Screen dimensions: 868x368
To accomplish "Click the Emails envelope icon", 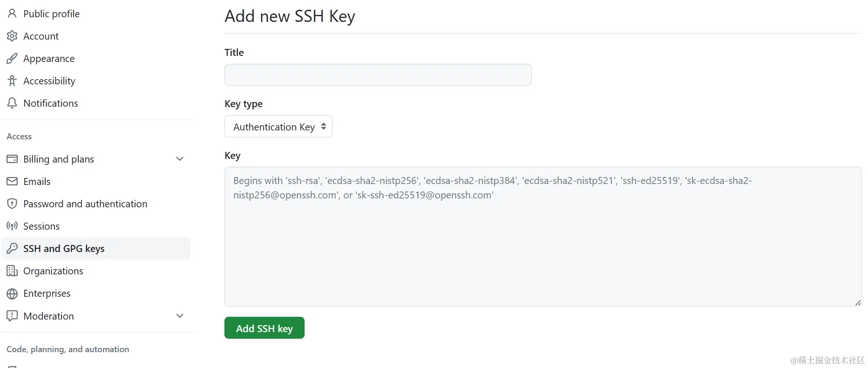I will (x=12, y=181).
